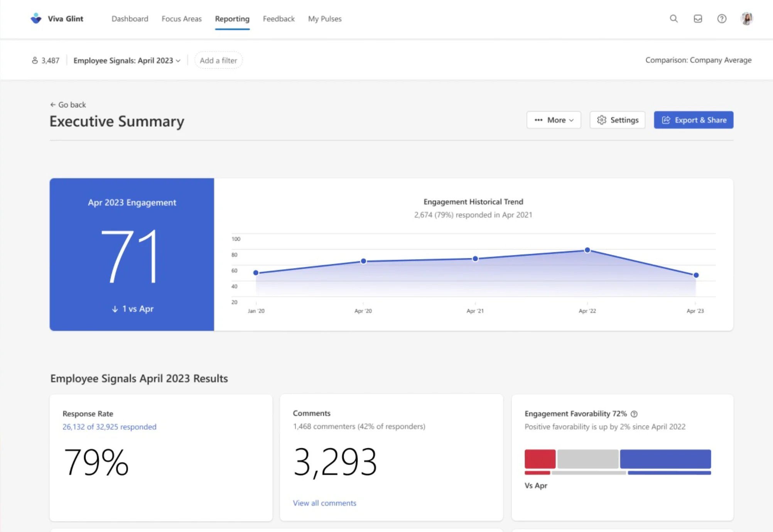Open the Settings gear button
Image resolution: width=773 pixels, height=532 pixels.
(x=617, y=120)
